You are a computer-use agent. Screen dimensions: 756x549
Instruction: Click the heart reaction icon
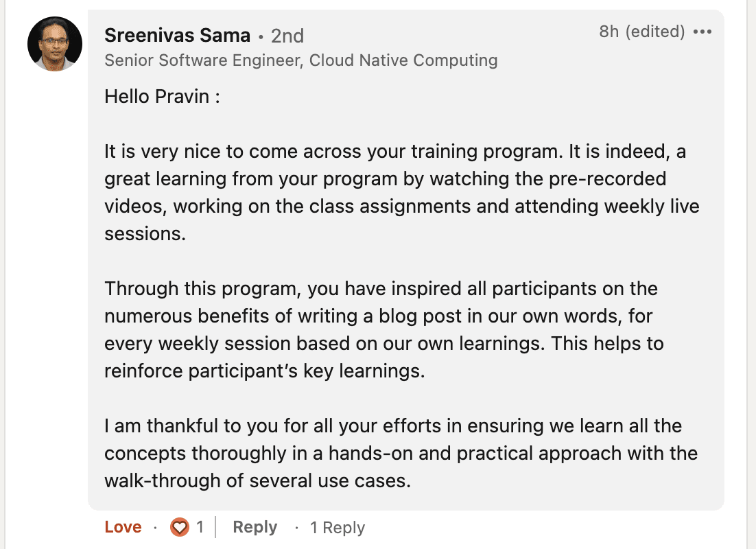[x=180, y=527]
